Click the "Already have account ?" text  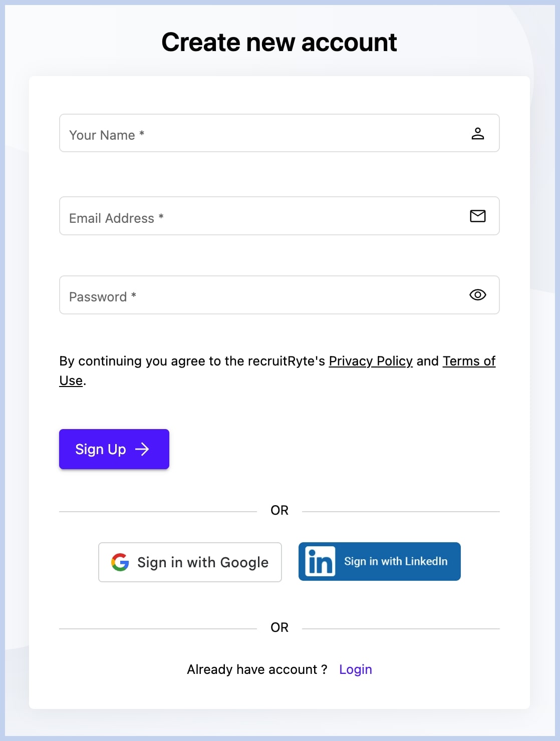(x=257, y=669)
